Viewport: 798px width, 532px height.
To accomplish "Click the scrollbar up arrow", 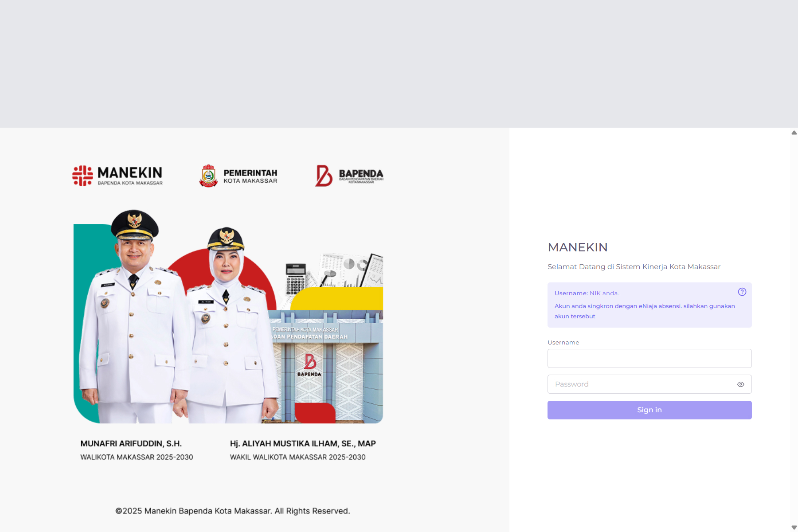I will point(794,133).
